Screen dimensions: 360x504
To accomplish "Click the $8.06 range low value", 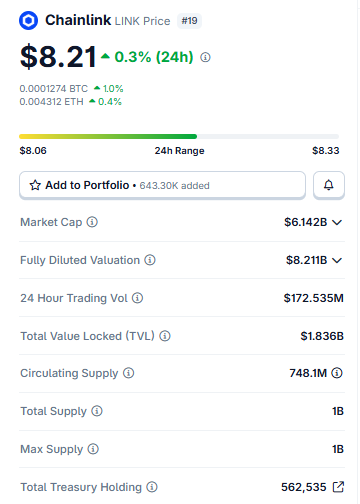I will coord(33,151).
